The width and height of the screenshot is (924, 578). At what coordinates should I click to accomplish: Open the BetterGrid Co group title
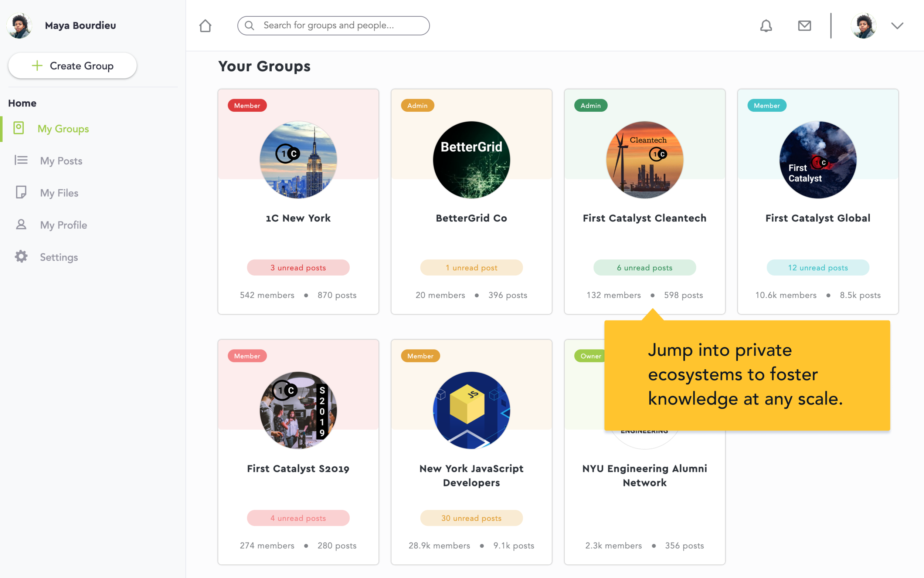(x=471, y=218)
